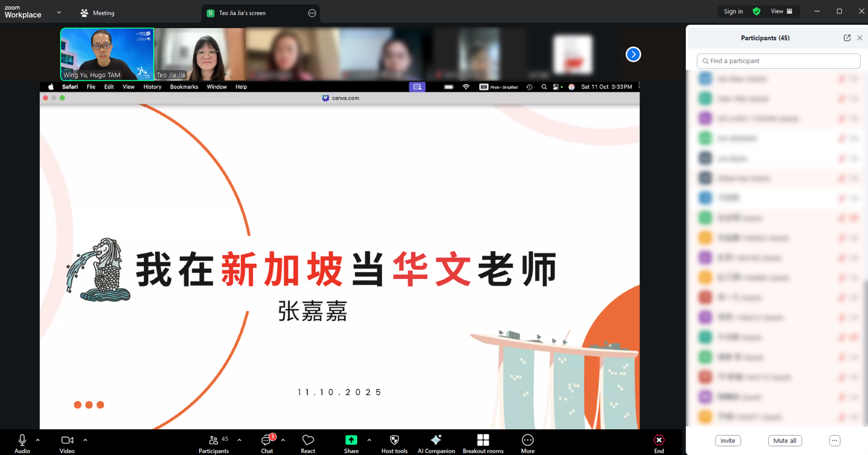Toggle the Video camera button
The height and width of the screenshot is (455, 868).
pos(67,440)
